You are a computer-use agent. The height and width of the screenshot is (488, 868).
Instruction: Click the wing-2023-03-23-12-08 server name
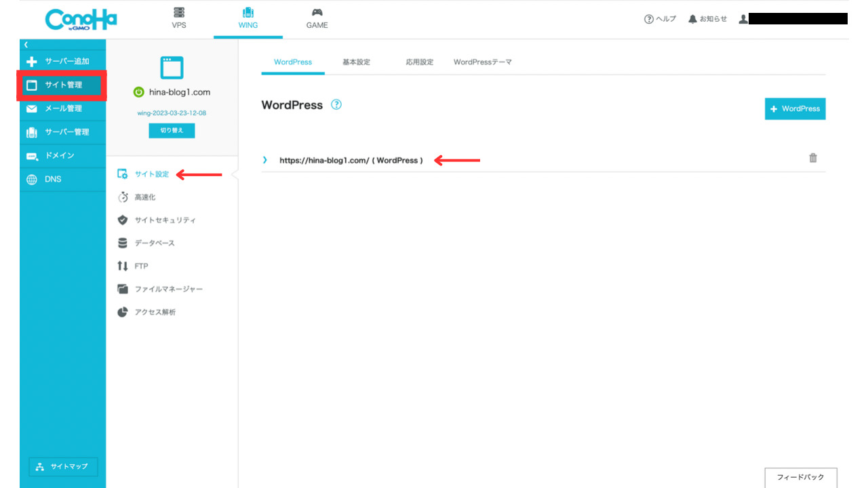click(172, 113)
